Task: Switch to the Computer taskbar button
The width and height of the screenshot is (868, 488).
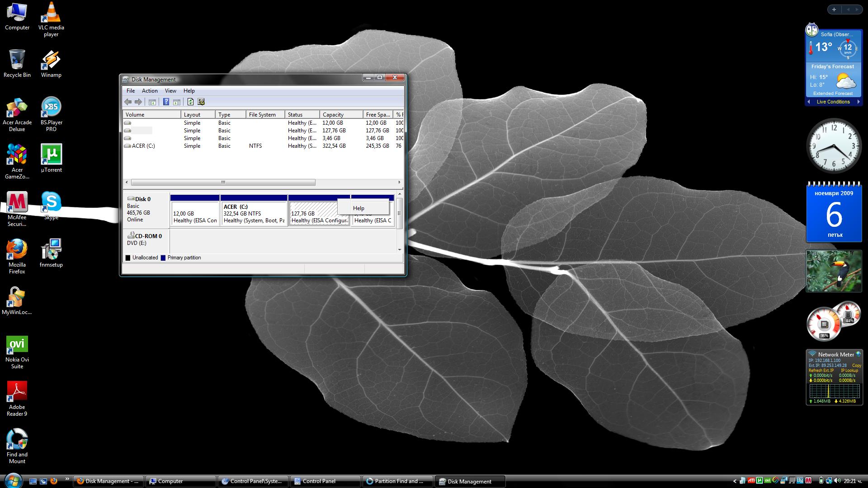Action: point(180,481)
